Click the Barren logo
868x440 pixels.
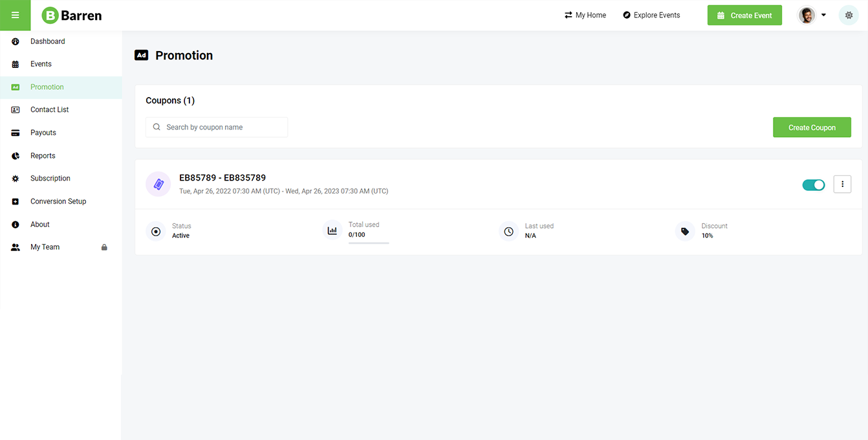pos(72,16)
